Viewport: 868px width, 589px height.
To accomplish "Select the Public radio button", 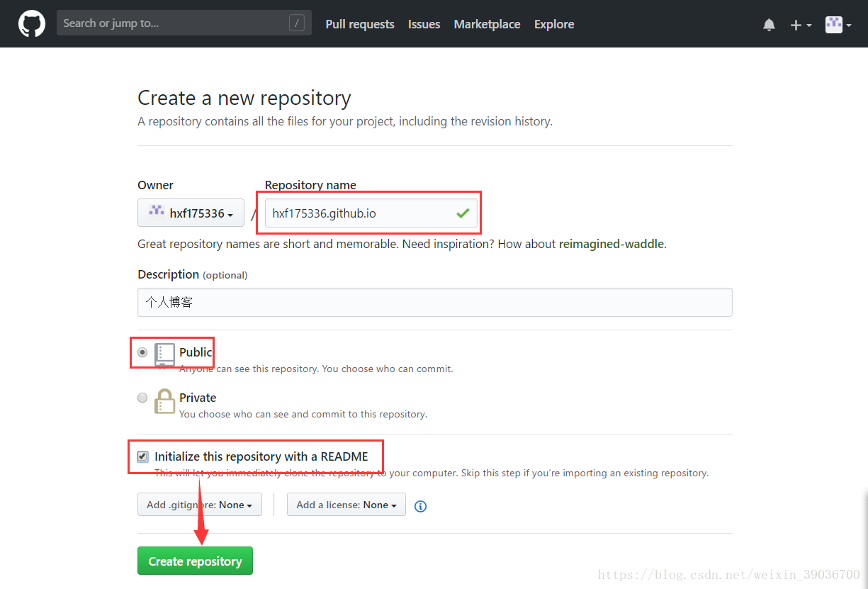I will click(x=142, y=352).
